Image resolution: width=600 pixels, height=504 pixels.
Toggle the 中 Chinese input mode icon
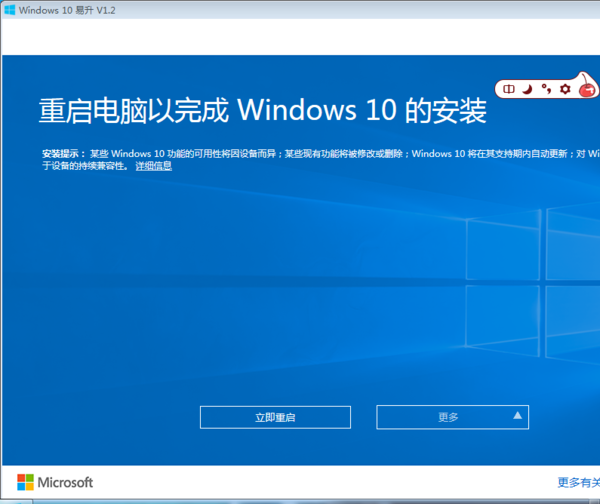tap(509, 89)
